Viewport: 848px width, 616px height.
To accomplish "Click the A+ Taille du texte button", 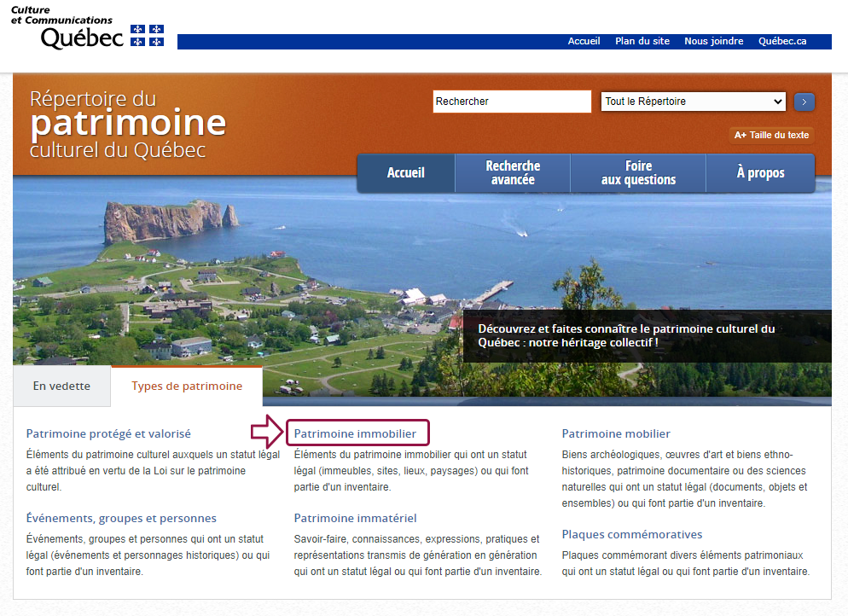I will (x=771, y=135).
